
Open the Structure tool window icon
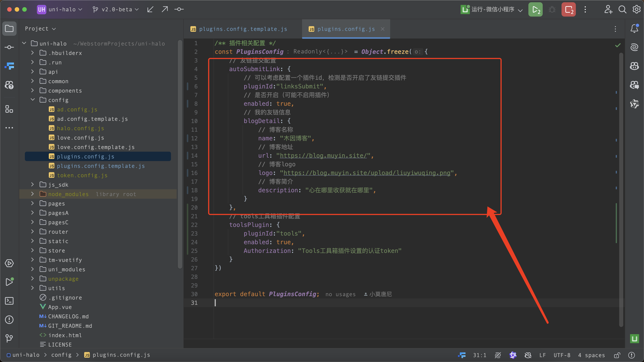point(9,109)
